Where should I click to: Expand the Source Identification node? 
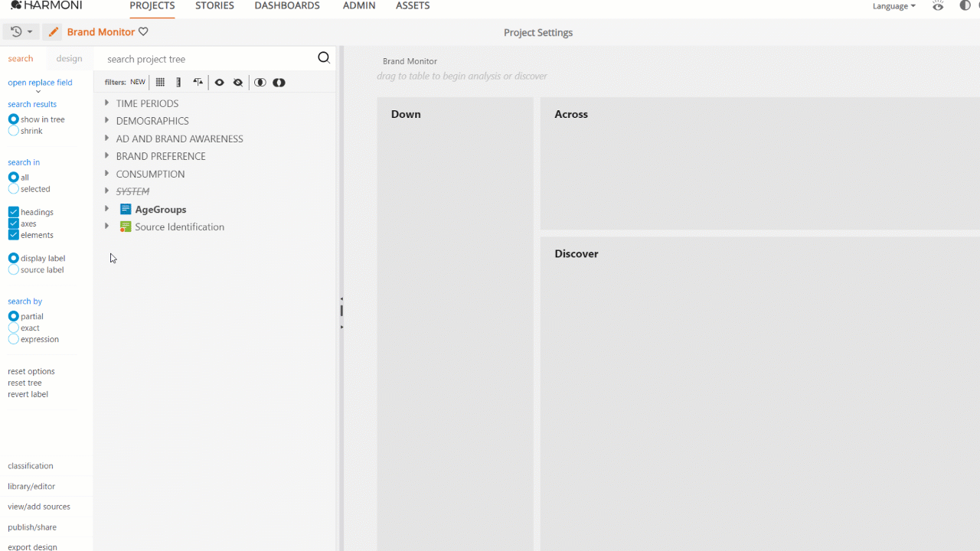click(x=106, y=226)
